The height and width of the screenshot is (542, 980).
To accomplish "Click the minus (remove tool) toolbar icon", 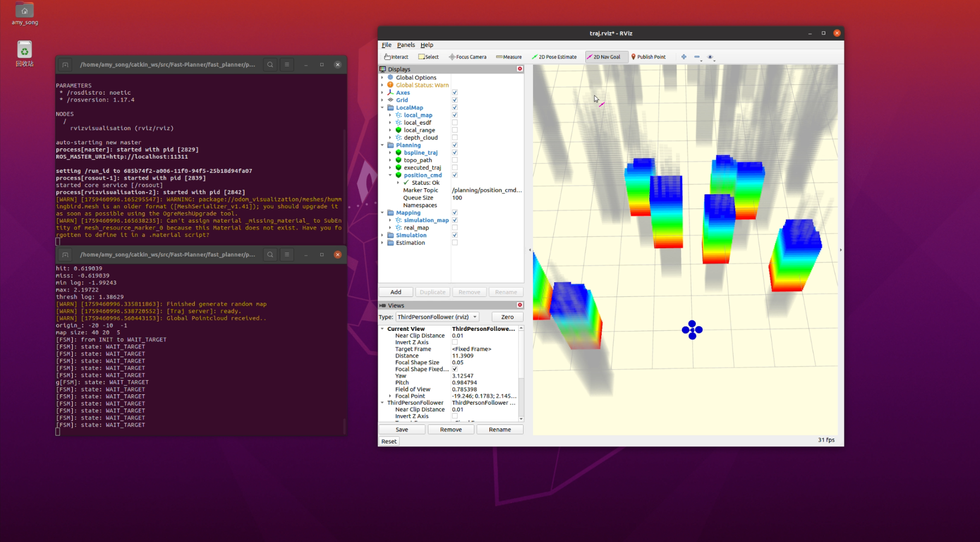I will click(697, 57).
